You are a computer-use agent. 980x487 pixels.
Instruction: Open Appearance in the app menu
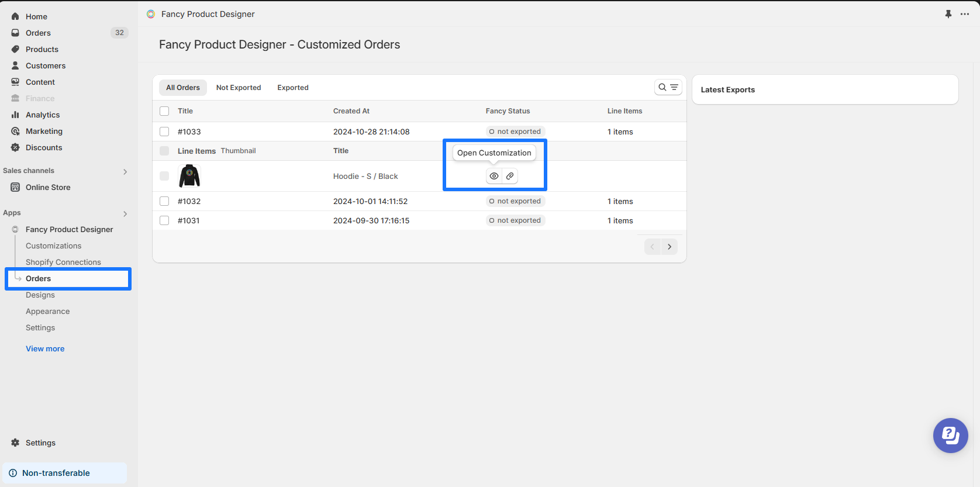[48, 312]
